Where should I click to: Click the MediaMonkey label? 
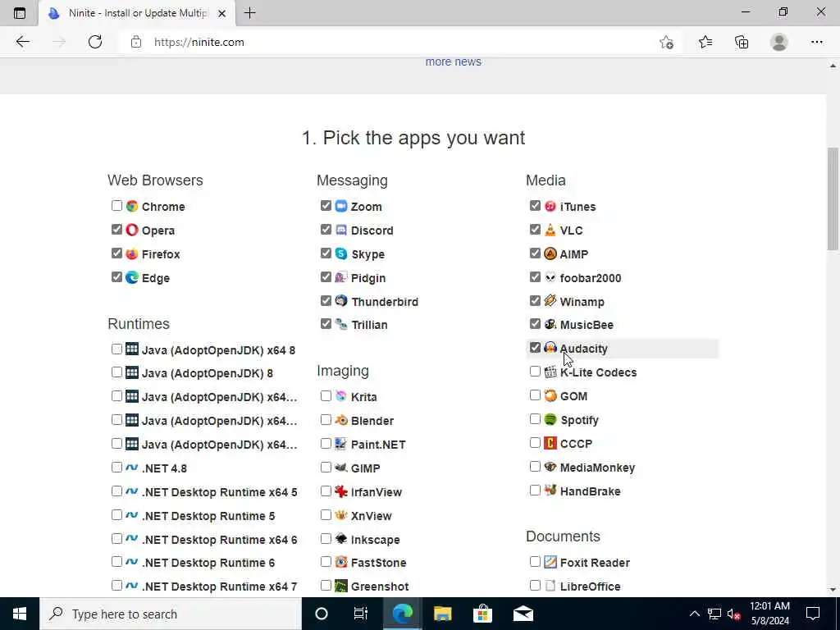[x=597, y=468]
